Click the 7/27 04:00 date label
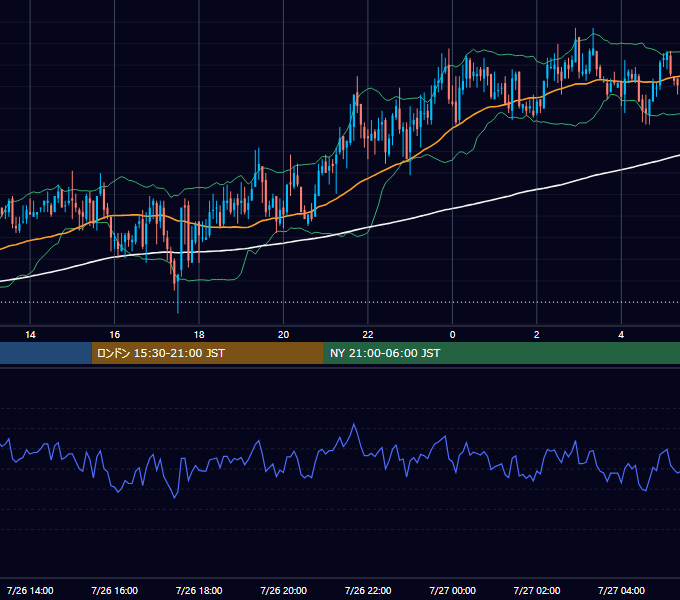Image resolution: width=680 pixels, height=600 pixels. 621,590
